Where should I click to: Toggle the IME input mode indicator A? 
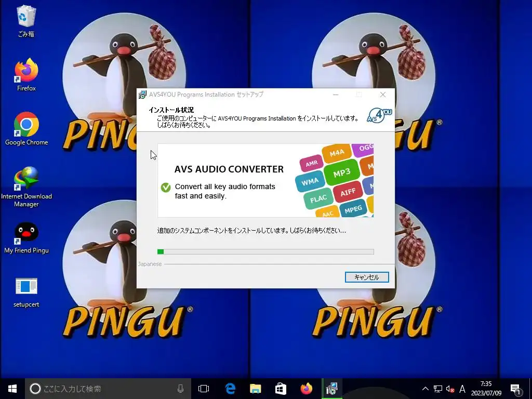[462, 389]
